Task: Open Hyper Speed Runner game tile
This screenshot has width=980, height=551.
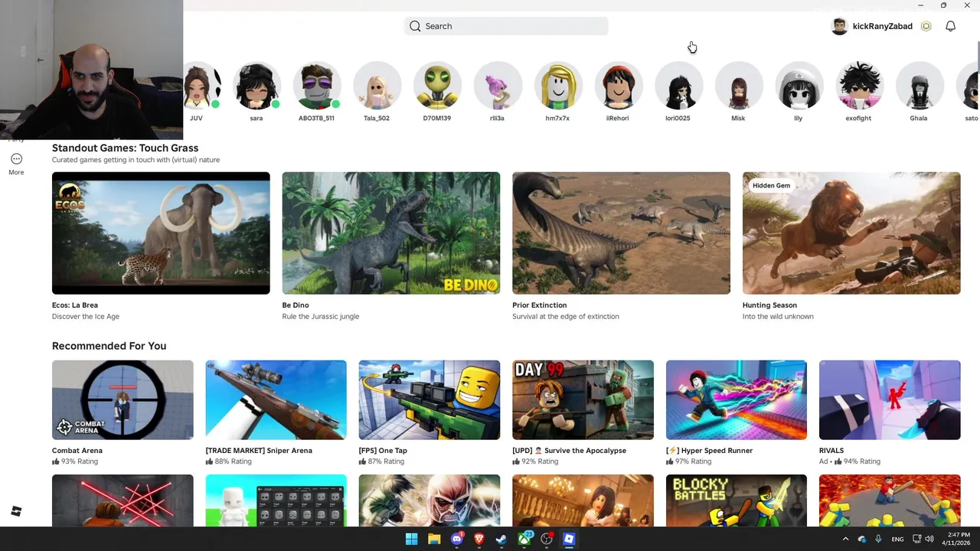Action: (737, 399)
